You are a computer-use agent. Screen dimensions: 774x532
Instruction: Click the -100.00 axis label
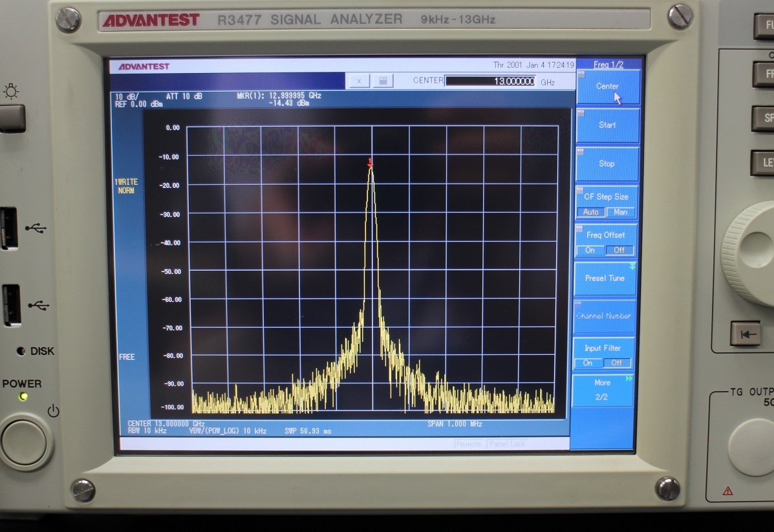point(172,407)
